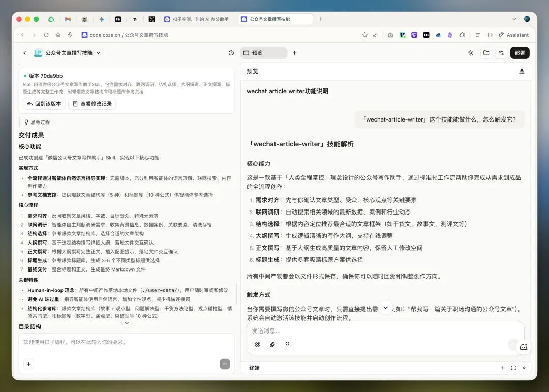Expand the 公众号文章撰写技能 project dropdown
Viewport: 549px width, 392px height.
99,53
